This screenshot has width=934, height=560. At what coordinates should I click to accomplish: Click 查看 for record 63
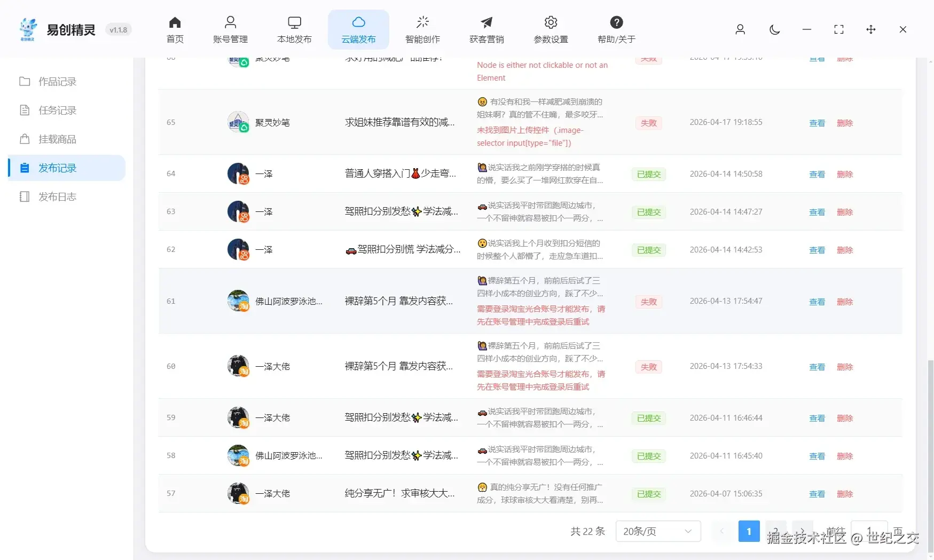pos(817,212)
